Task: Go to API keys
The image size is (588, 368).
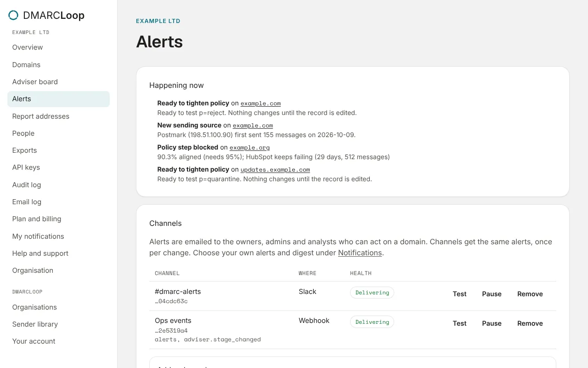Action: (58, 167)
